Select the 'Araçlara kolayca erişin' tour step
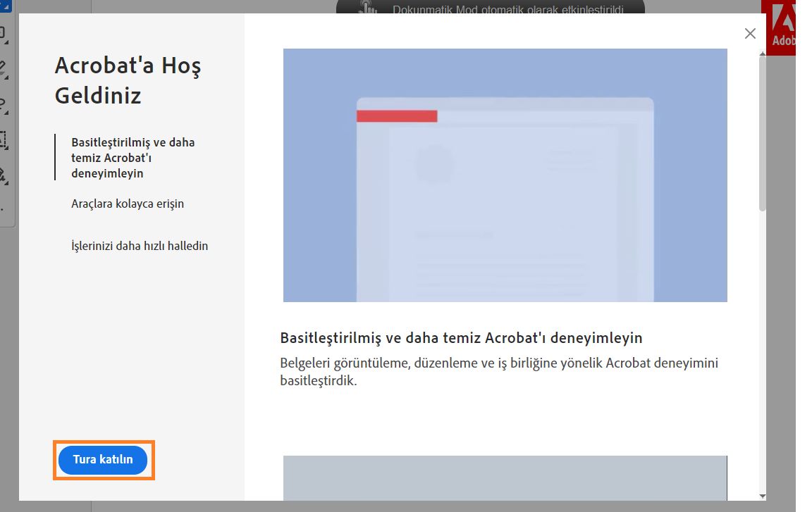The height and width of the screenshot is (512, 812). pos(127,204)
